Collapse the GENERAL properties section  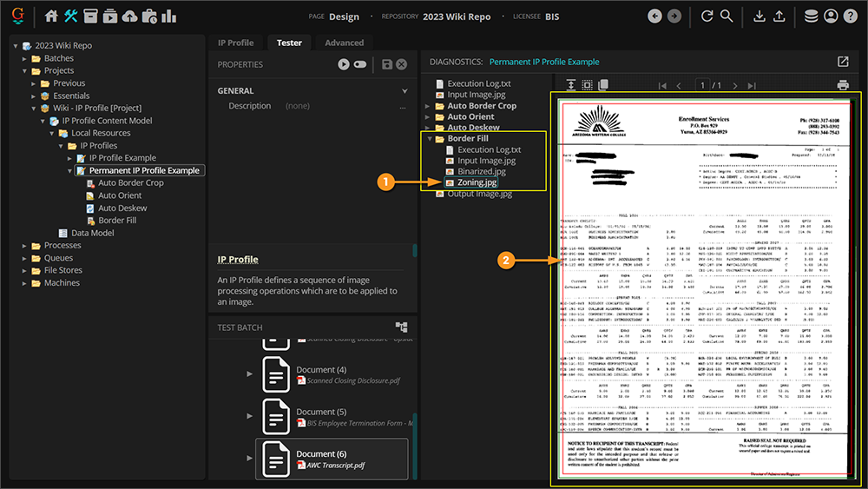coord(404,91)
